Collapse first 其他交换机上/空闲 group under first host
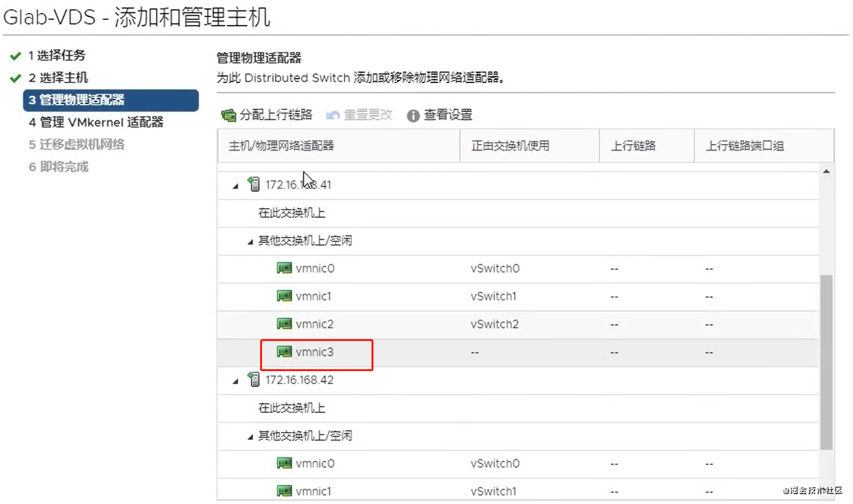 coord(250,242)
